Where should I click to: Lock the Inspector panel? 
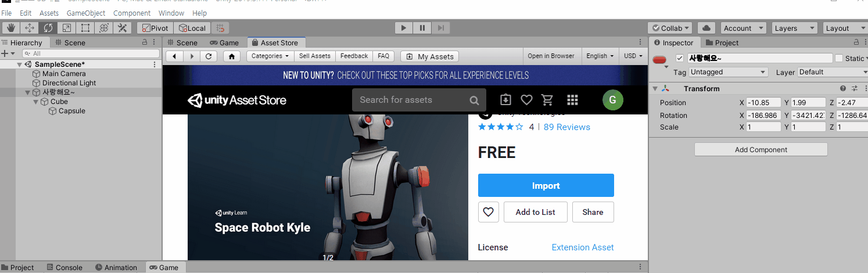[x=856, y=42]
